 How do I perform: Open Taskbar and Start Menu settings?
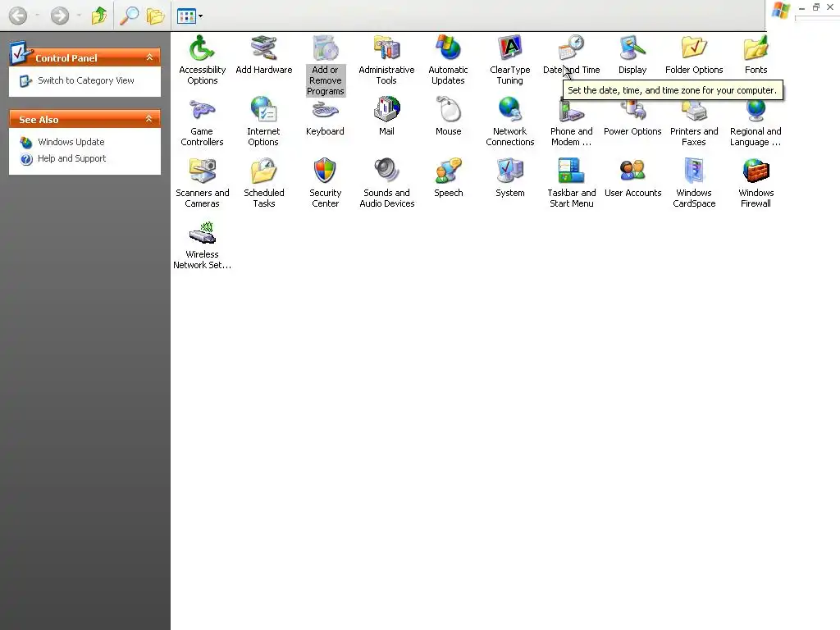571,183
